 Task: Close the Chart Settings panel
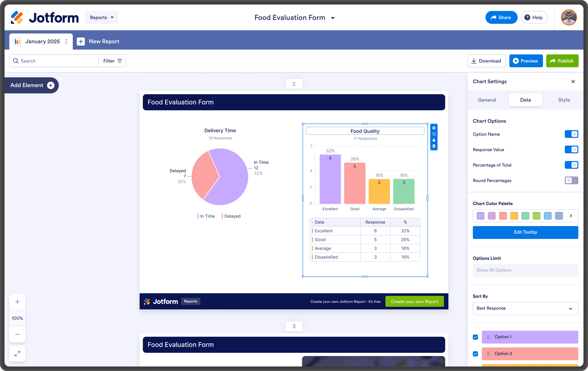tap(573, 82)
